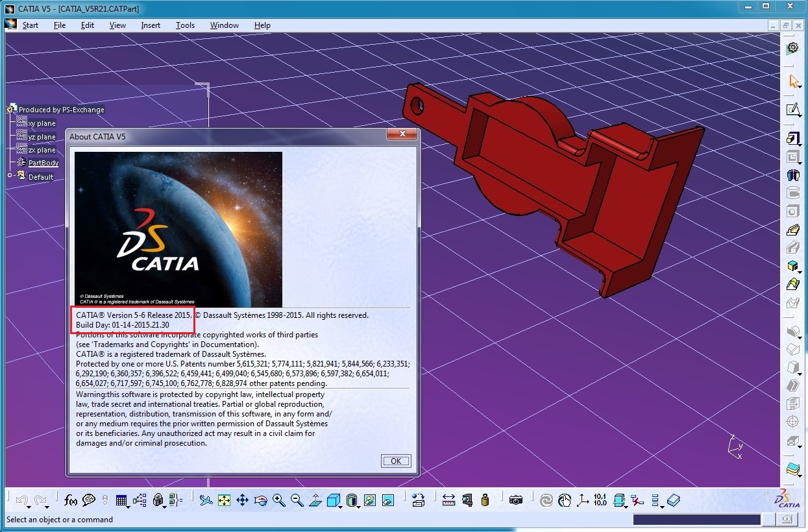Select the Slot feature tool

click(792, 247)
